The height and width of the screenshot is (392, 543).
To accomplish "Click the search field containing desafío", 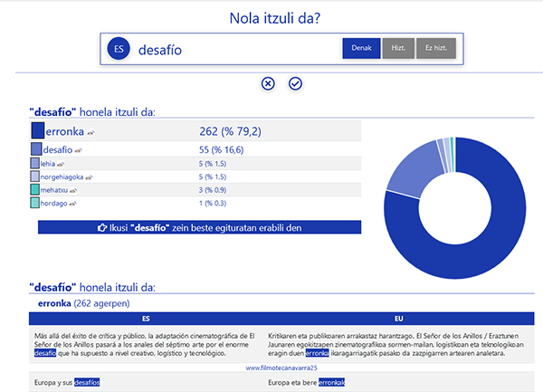I will (x=235, y=50).
